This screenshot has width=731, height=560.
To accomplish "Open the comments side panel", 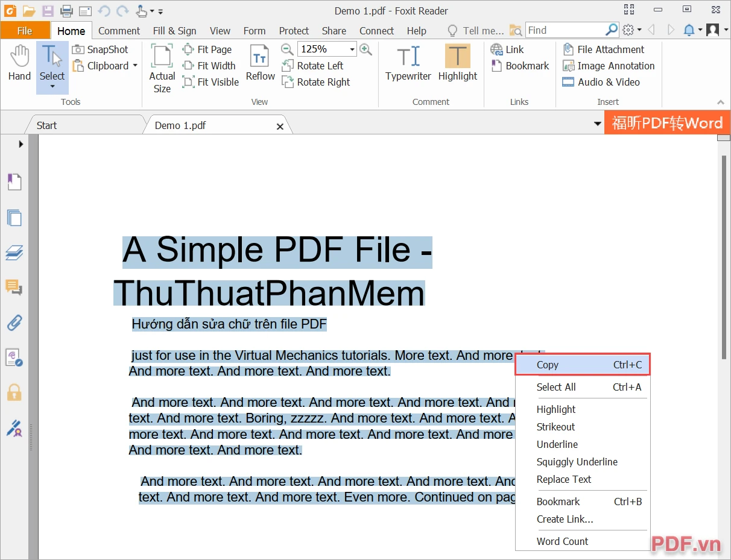I will pos(14,288).
